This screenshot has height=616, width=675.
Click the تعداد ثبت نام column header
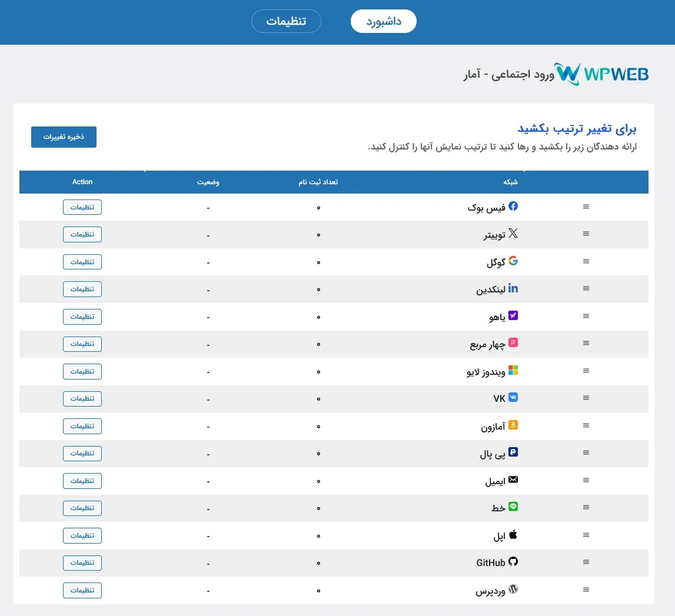pos(318,182)
